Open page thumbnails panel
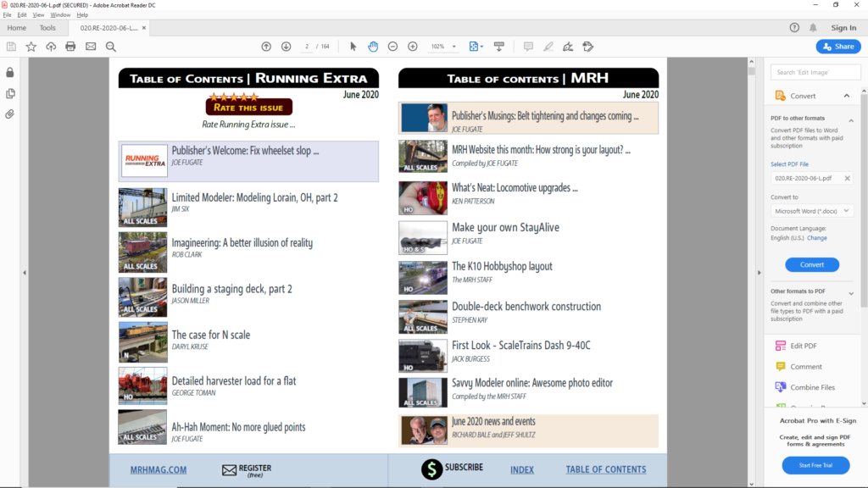 coord(10,93)
